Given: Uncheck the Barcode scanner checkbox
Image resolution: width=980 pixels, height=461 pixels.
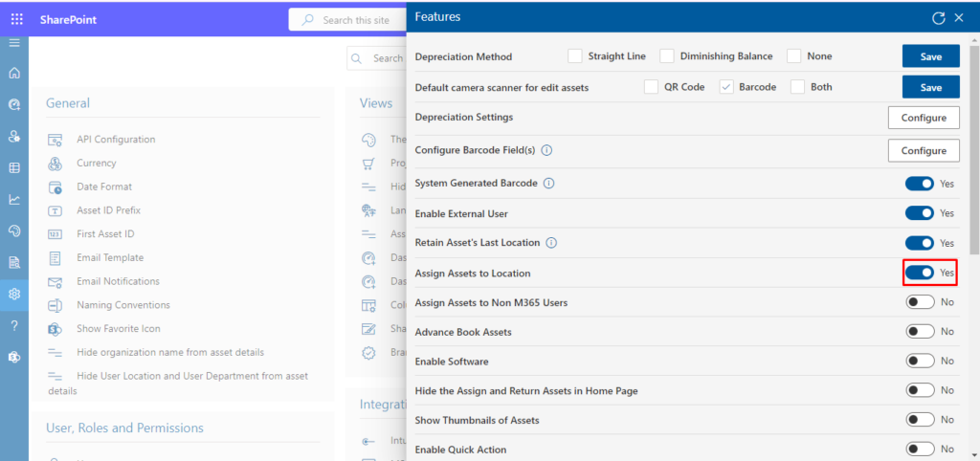Looking at the screenshot, I should tap(726, 87).
